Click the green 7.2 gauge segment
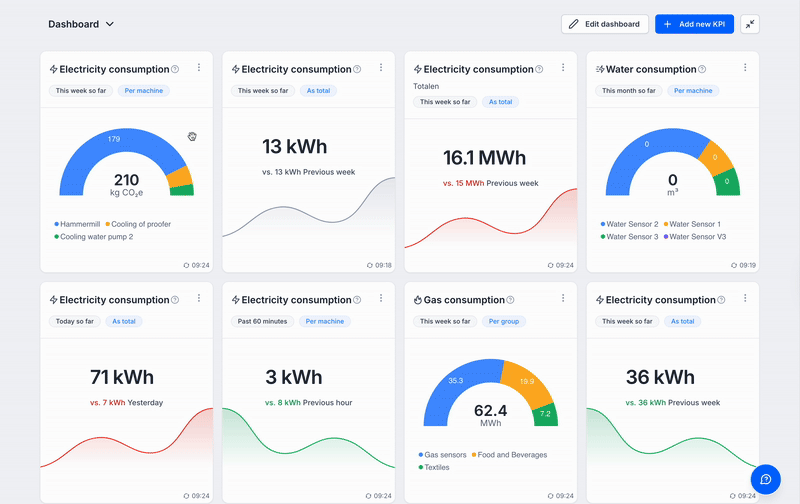Screen dimensions: 800x504 click(545, 414)
